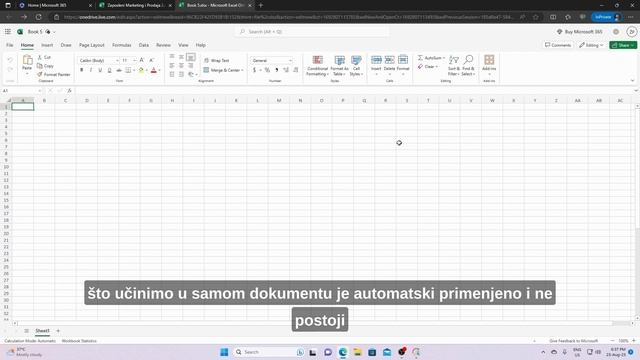640x360 pixels.
Task: Switch to the Insert tab
Action: (x=47, y=45)
